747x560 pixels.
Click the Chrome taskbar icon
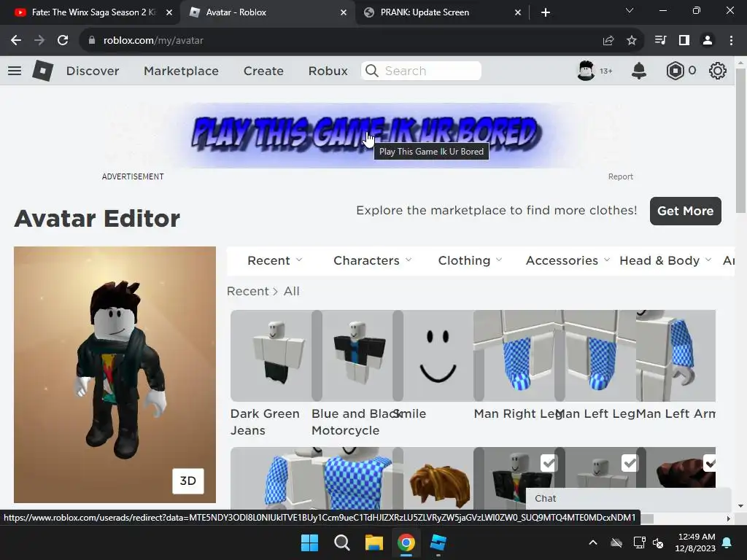[406, 542]
